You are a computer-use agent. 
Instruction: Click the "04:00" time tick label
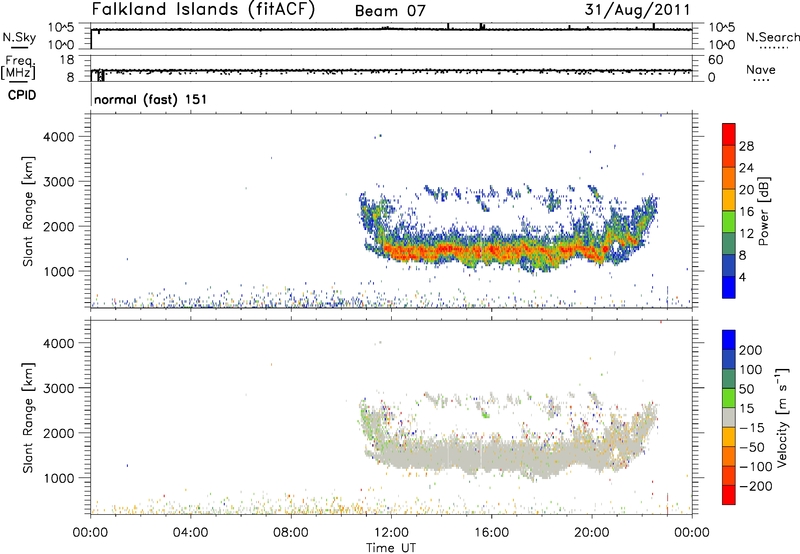(190, 533)
